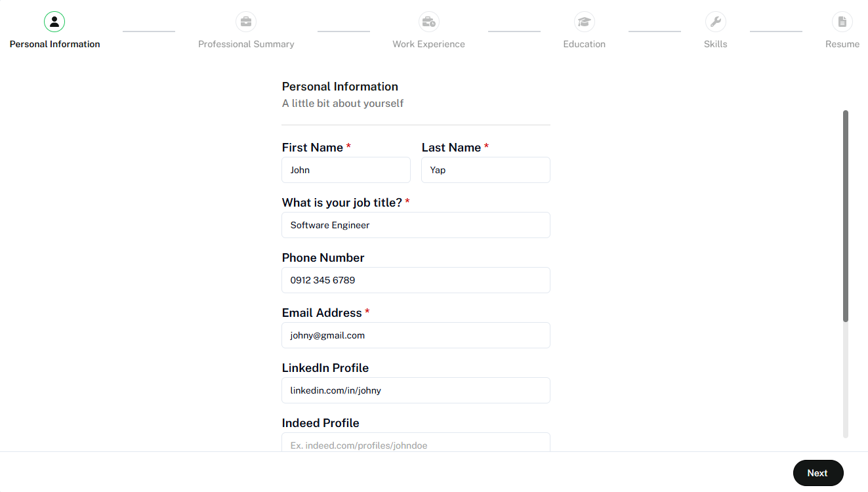Click the vertical page scrollbar thumb
This screenshot has width=868, height=492.
pos(846,216)
